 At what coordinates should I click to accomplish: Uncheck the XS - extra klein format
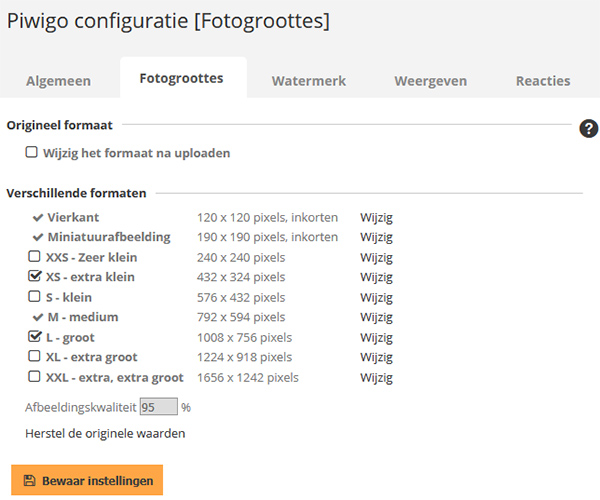coord(34,275)
